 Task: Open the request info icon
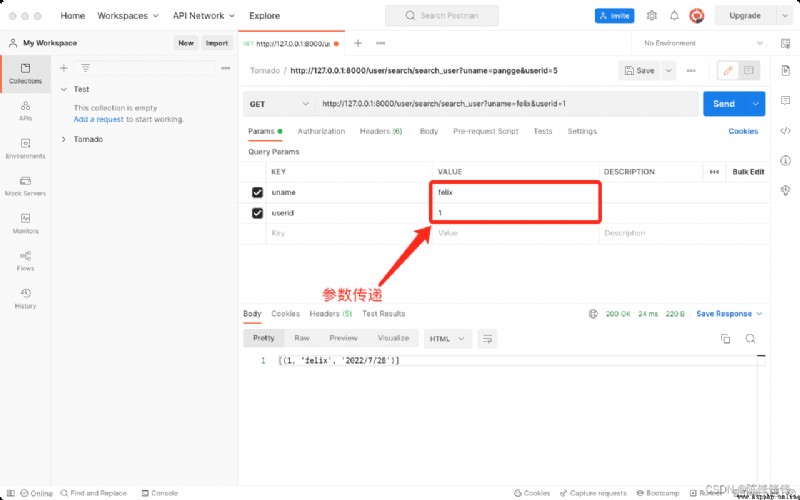tap(785, 161)
